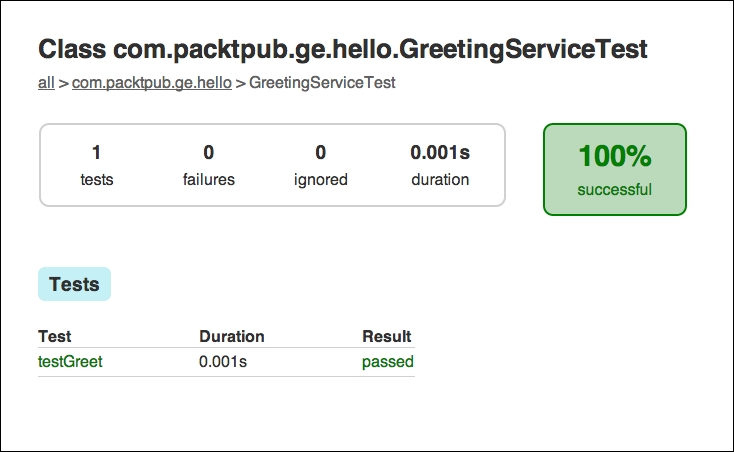Click the 'ignored' label text
Viewport: 734px width, 452px height.
coord(321,180)
